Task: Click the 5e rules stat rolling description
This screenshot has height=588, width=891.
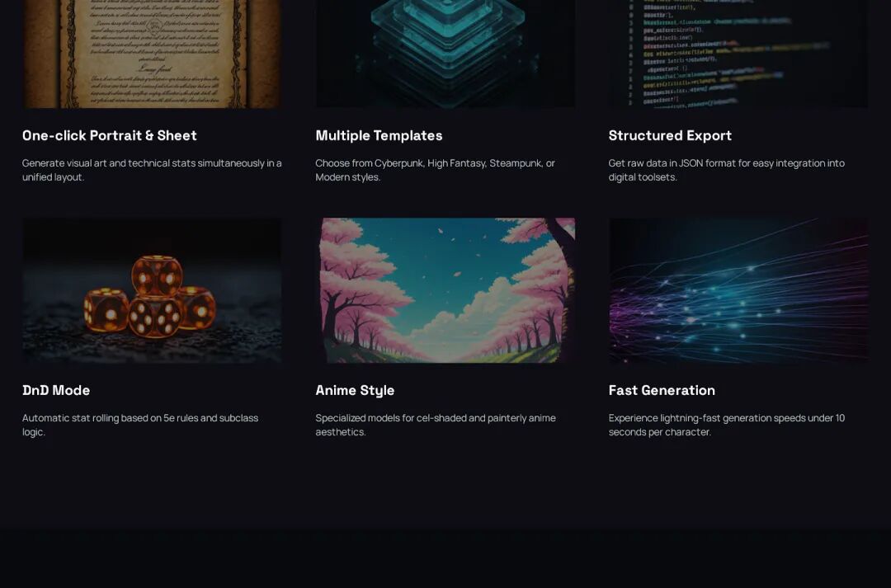Action: (140, 425)
